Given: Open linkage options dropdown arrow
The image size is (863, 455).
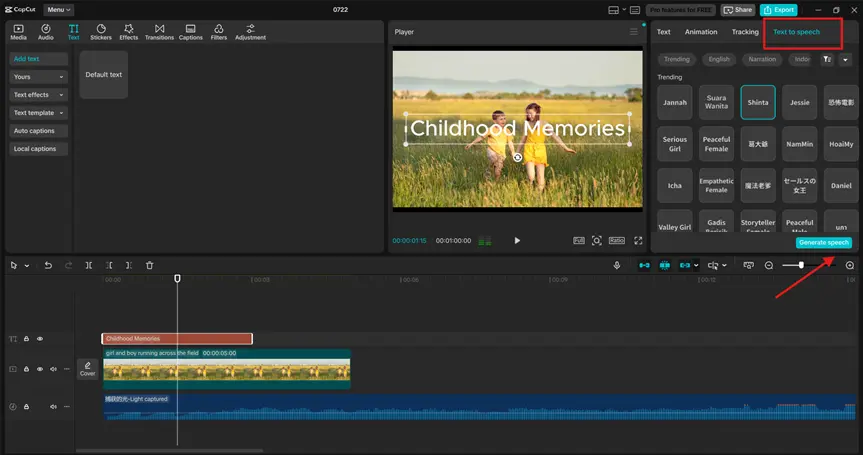Looking at the screenshot, I should (696, 265).
